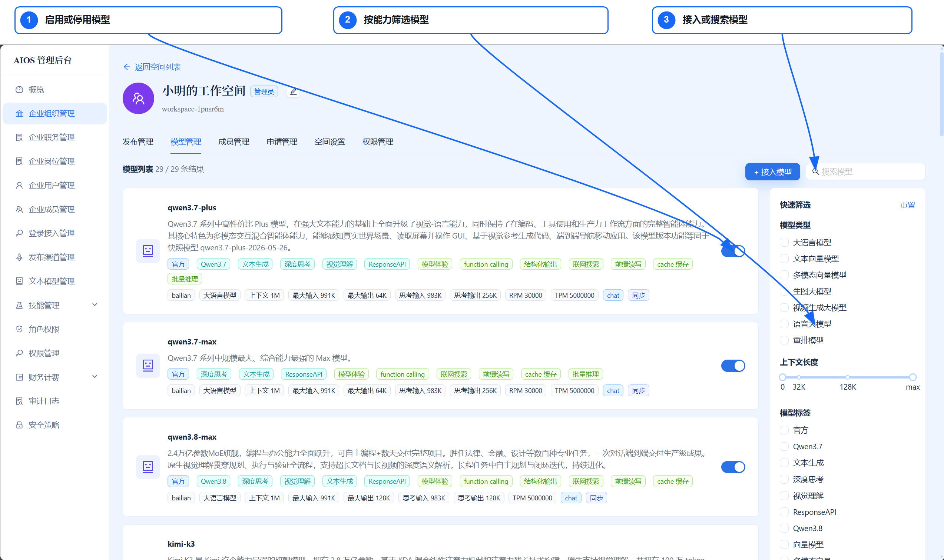
Task: Check the 重排模型 filter checkbox
Action: 784,340
